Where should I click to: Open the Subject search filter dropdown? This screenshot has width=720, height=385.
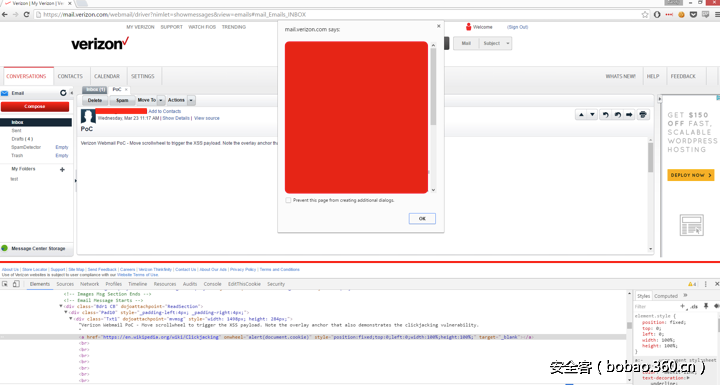point(495,43)
